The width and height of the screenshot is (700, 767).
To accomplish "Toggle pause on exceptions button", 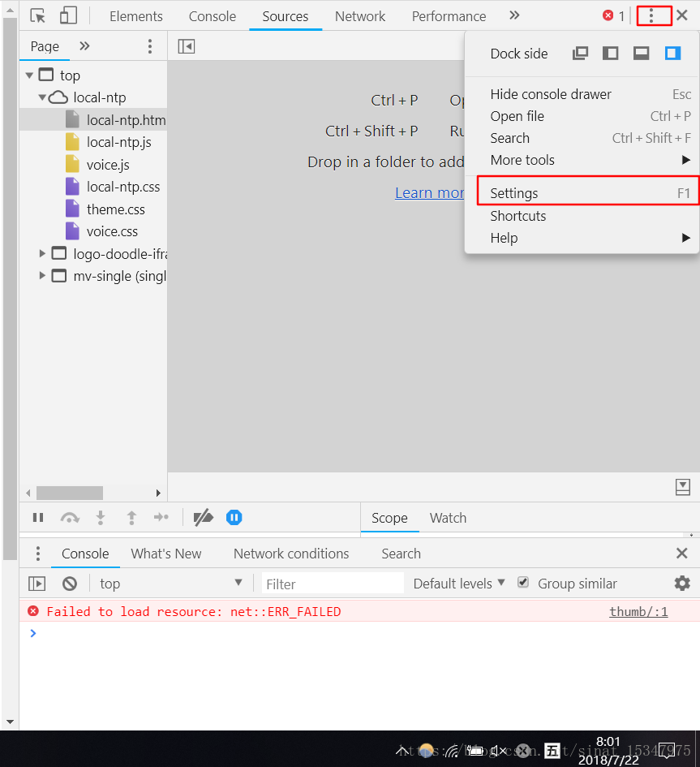I will (x=234, y=518).
